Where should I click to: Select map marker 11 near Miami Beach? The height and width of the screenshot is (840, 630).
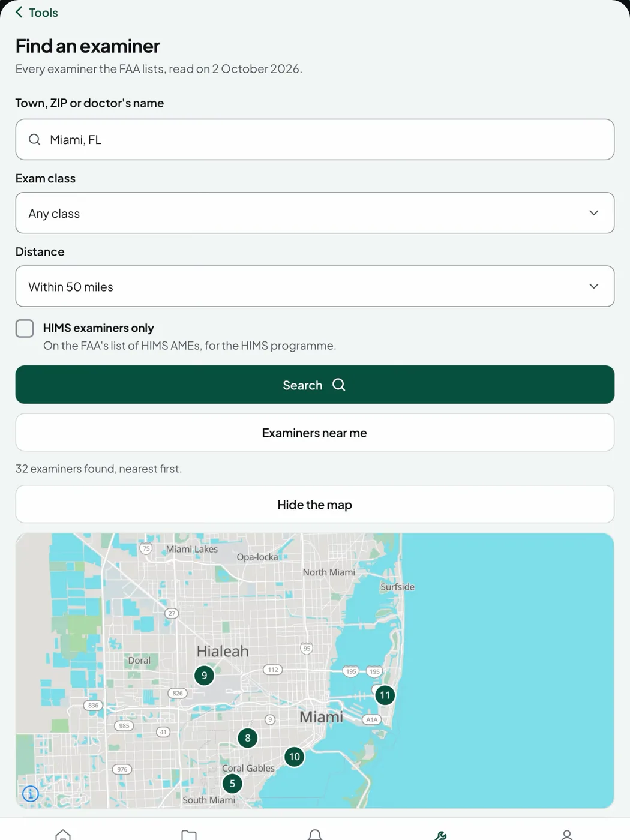pyautogui.click(x=385, y=695)
